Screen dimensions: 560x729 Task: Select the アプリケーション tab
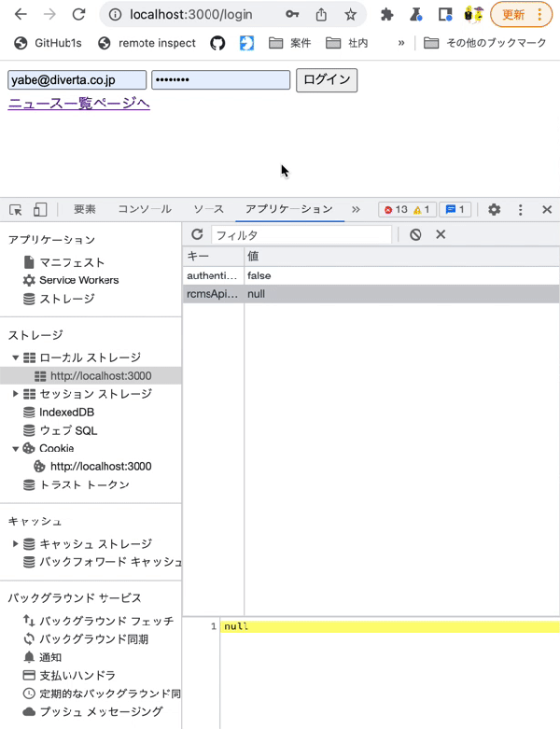tap(289, 209)
